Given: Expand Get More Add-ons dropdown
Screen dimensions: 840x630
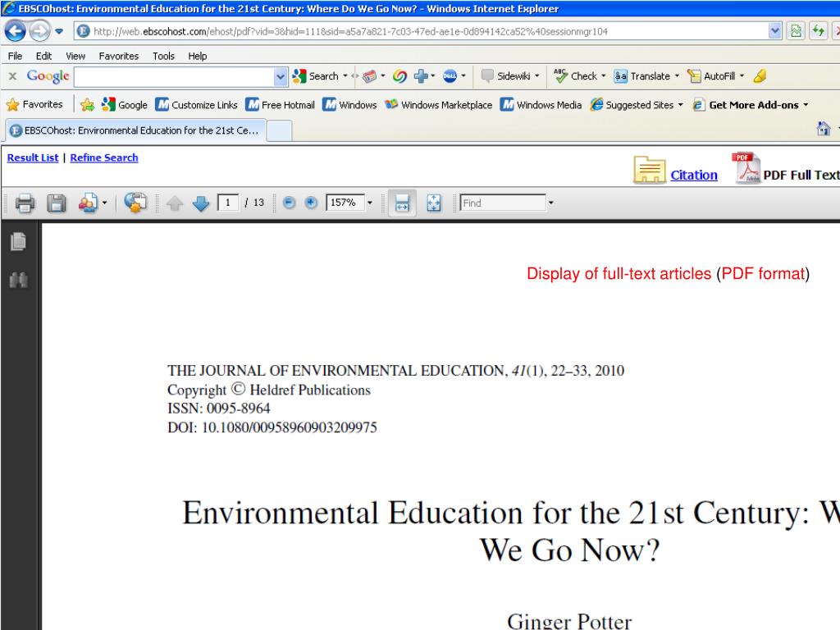Looking at the screenshot, I should coord(806,105).
